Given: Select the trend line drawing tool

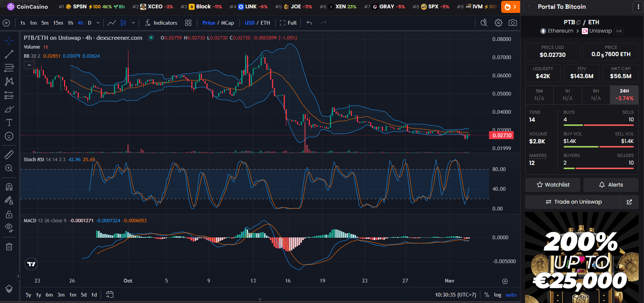Looking at the screenshot, I should coord(9,54).
